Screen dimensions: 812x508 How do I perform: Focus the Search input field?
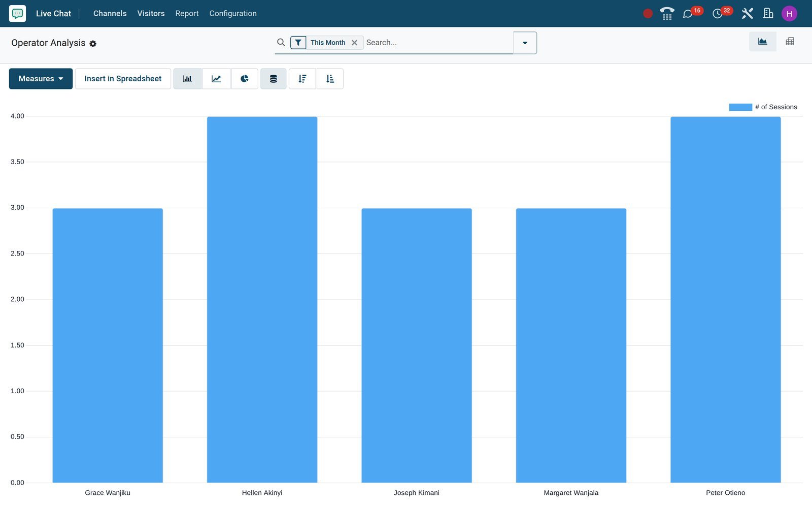[x=438, y=43]
